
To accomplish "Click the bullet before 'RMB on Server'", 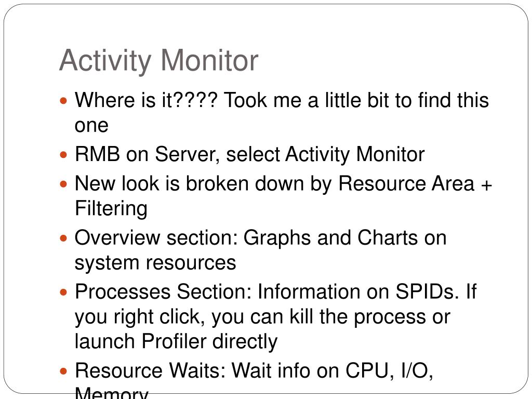I will pyautogui.click(x=63, y=155).
